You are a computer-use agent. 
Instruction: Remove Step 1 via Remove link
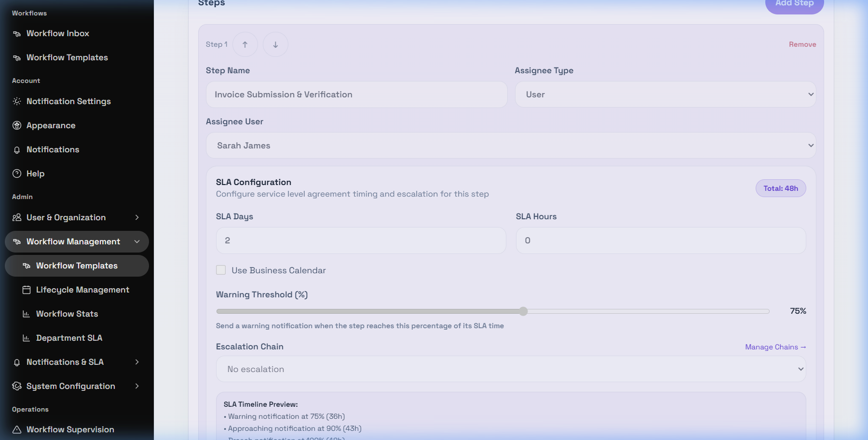[802, 44]
